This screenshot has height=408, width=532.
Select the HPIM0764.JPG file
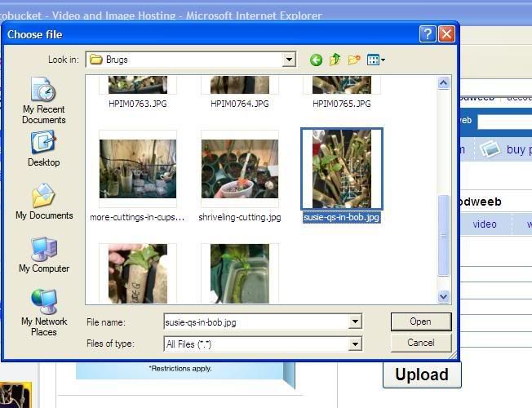240,92
